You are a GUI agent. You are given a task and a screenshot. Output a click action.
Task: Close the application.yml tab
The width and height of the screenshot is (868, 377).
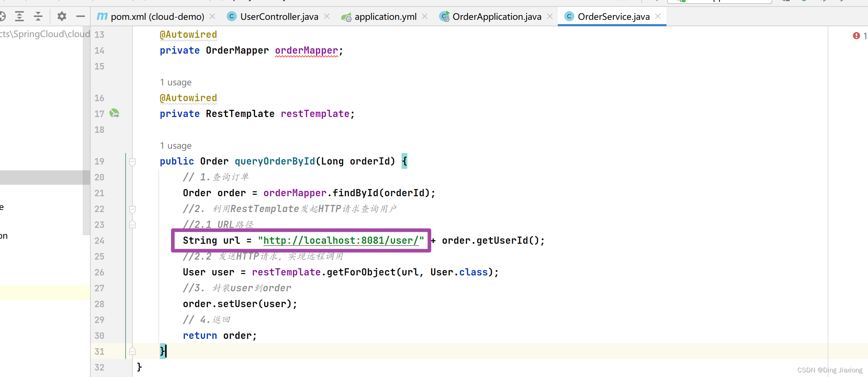point(425,17)
